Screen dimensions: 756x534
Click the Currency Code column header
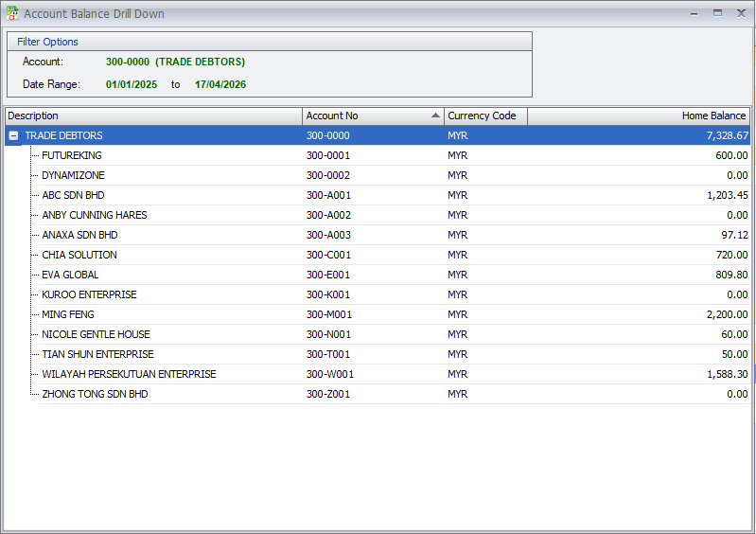tap(484, 116)
